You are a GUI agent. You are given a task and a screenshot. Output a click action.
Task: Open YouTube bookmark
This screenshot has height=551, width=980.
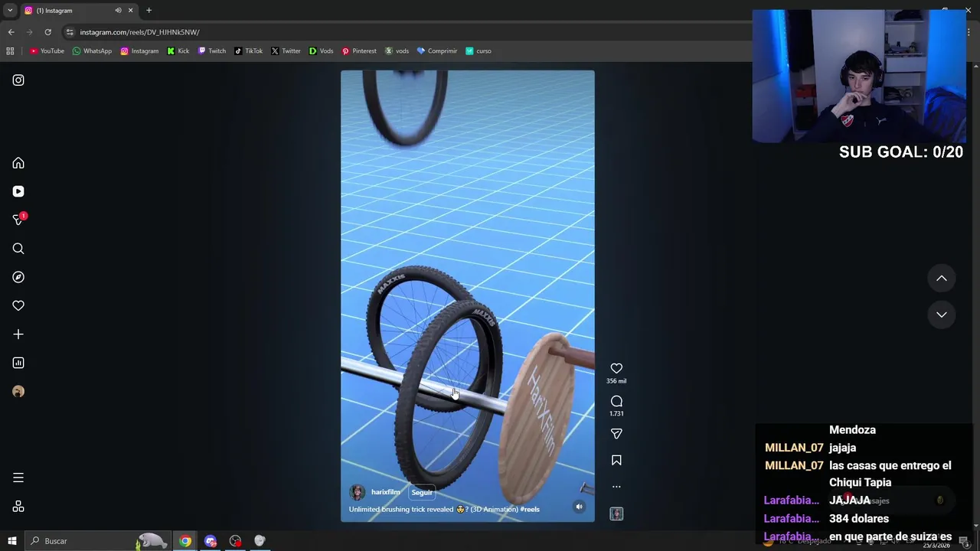47,51
